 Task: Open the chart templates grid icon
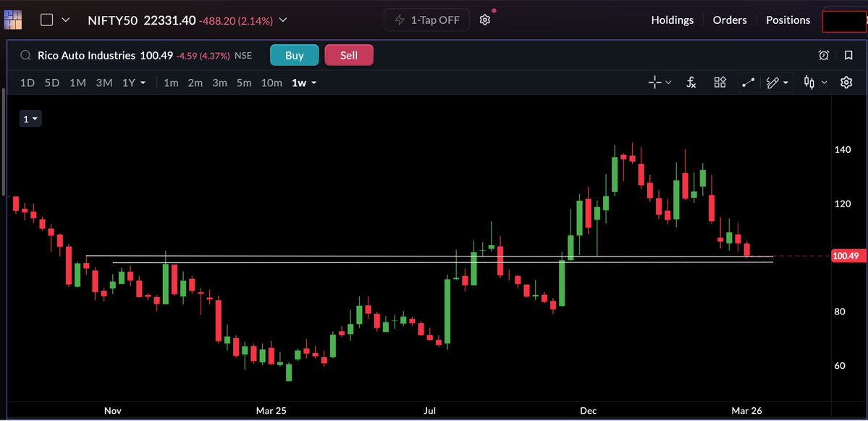[720, 83]
